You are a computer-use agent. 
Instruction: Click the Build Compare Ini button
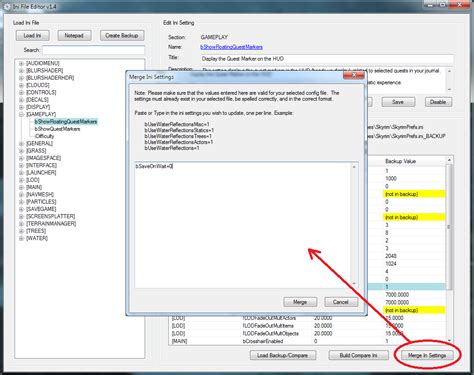358,355
